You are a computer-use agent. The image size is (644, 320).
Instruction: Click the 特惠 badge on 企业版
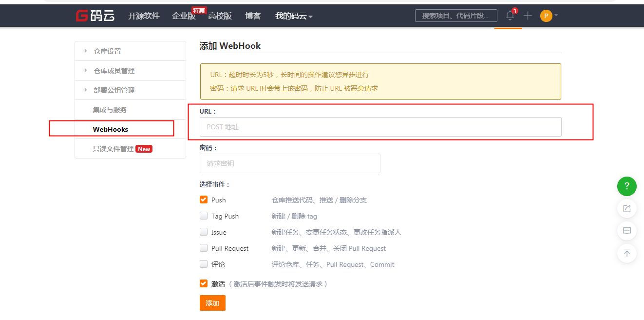click(x=199, y=10)
